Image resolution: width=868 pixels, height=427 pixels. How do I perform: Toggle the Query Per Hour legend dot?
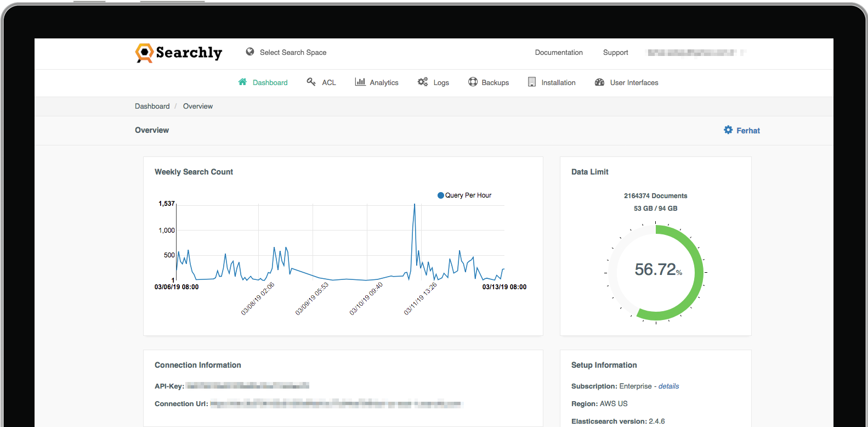[x=440, y=195]
